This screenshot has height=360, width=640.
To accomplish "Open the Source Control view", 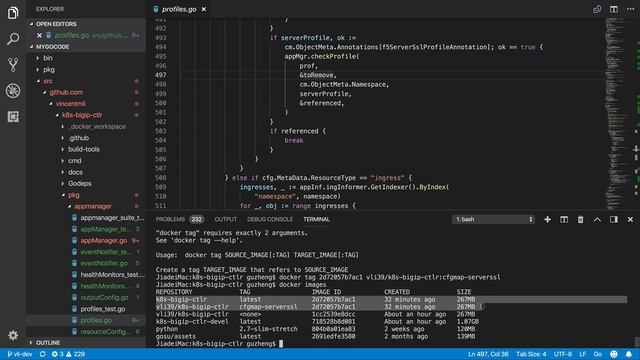I will point(13,64).
